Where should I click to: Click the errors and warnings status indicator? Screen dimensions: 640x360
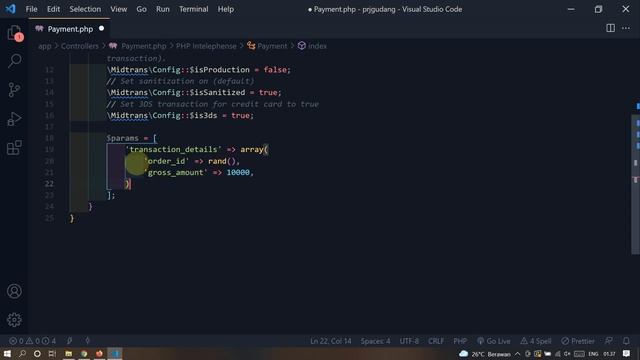32,341
